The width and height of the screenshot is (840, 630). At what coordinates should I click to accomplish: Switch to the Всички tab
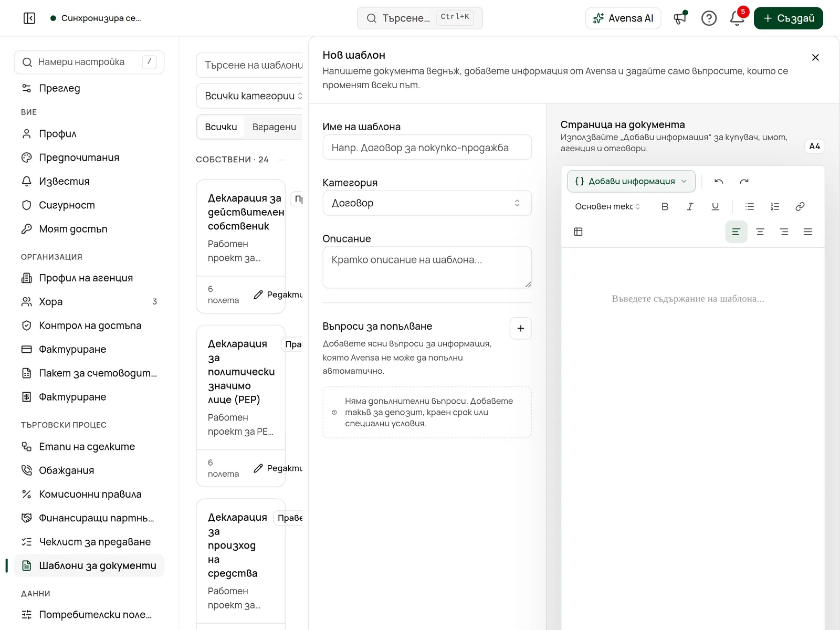click(221, 127)
